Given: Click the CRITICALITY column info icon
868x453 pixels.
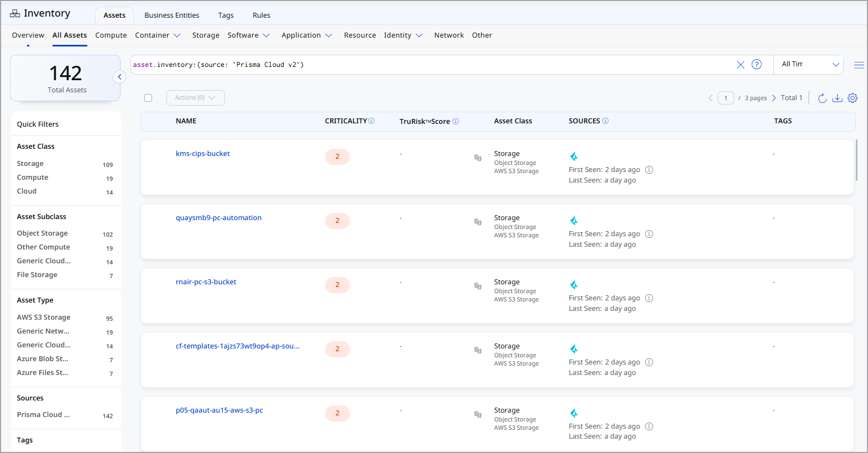Looking at the screenshot, I should (372, 121).
